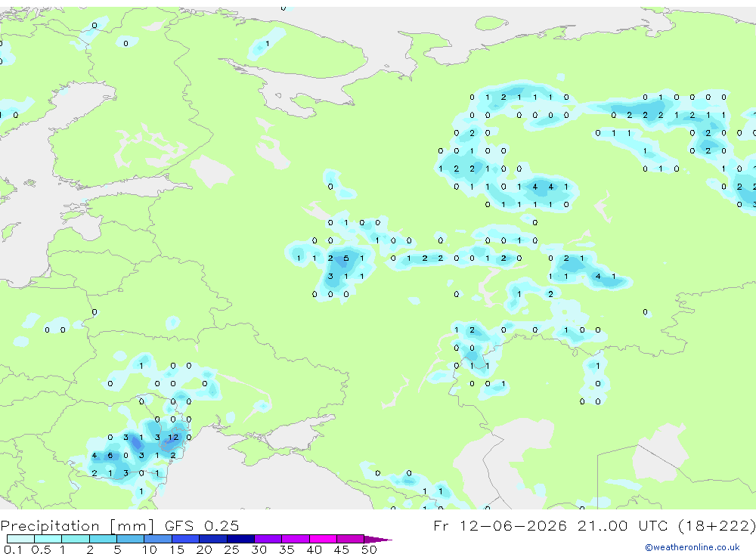The height and width of the screenshot is (554, 756).
Task: Pick legend swatch between 0.1 and 0.5
Action: pyautogui.click(x=20, y=539)
